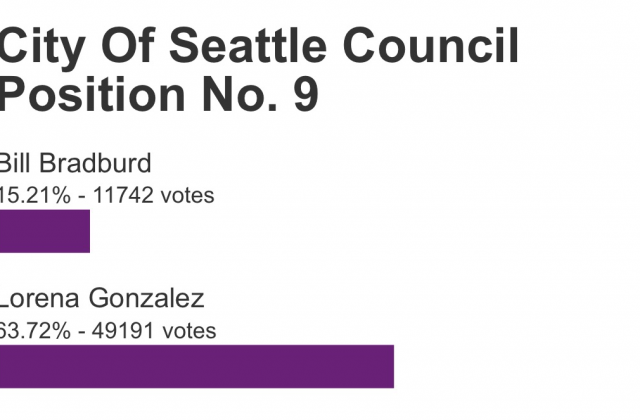Click the word "Council" in the heading

pyautogui.click(x=431, y=45)
